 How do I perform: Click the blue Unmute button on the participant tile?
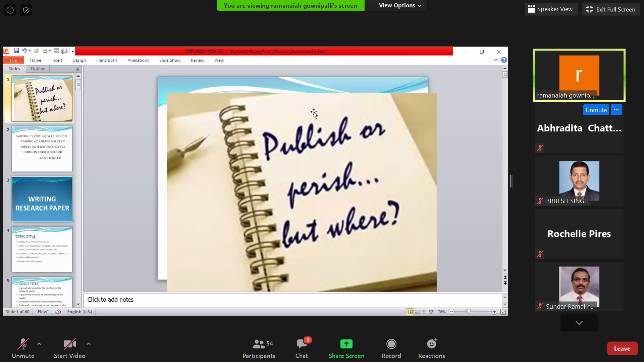(x=596, y=110)
